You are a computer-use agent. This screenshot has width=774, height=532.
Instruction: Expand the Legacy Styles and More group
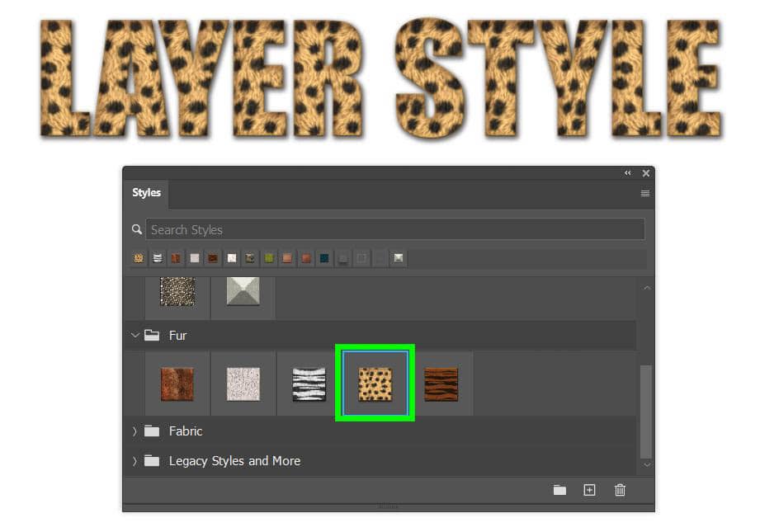[135, 461]
